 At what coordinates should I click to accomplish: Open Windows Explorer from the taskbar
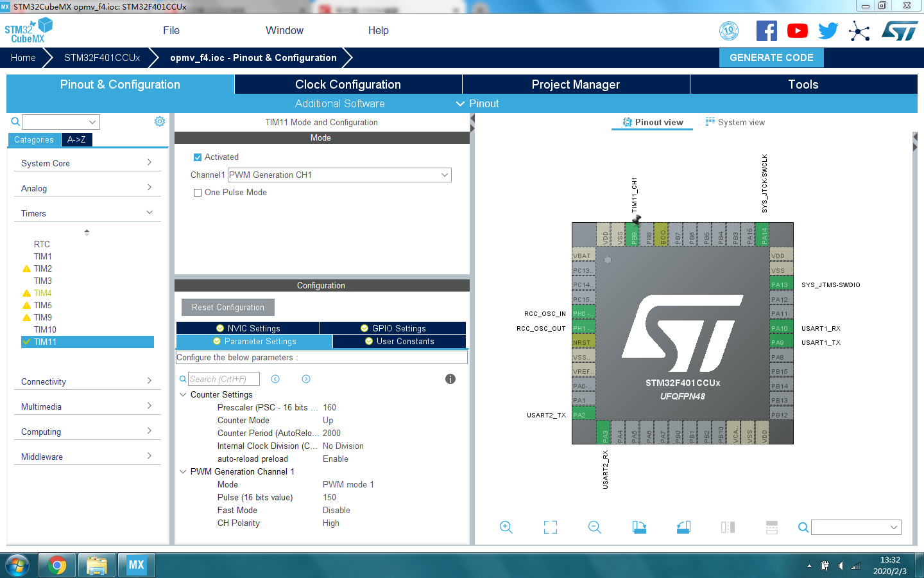[97, 565]
